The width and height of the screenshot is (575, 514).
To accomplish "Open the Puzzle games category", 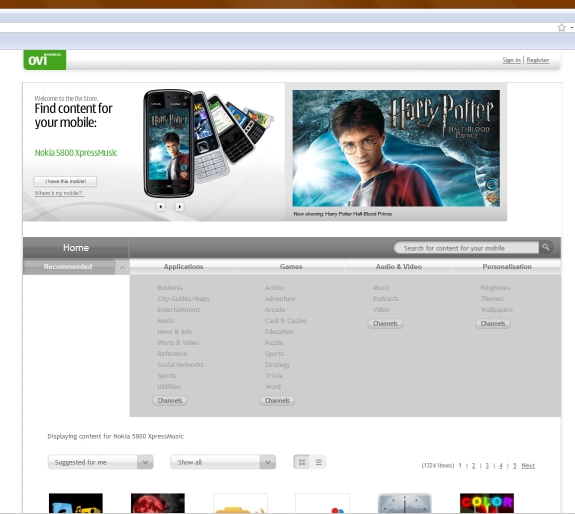I will 274,343.
